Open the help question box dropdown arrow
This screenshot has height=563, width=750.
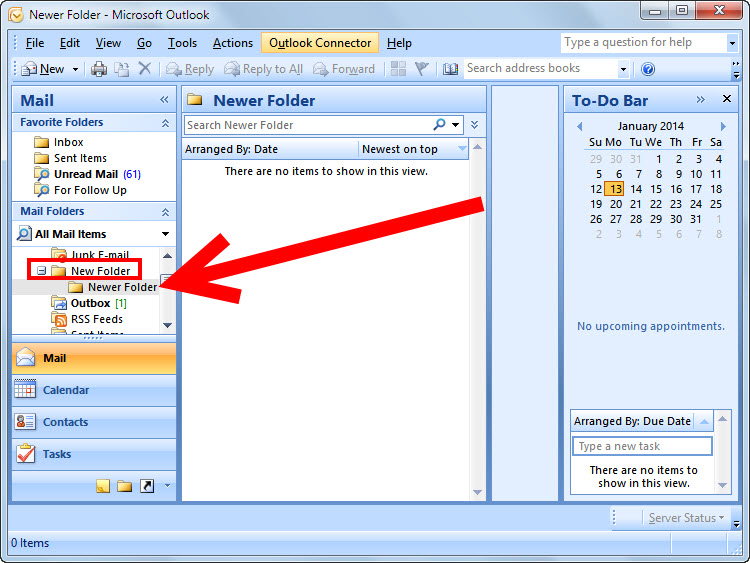tap(732, 43)
